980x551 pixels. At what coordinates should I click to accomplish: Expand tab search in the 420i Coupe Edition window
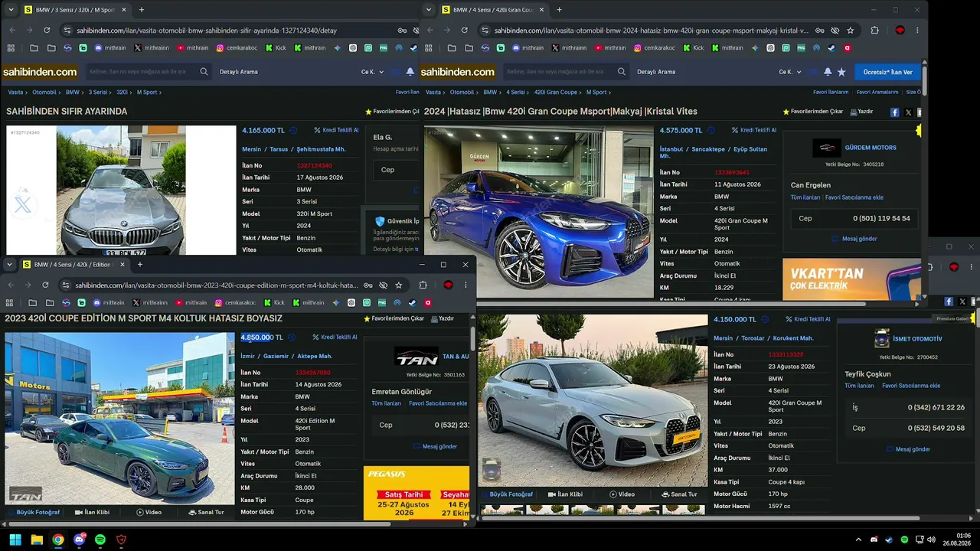click(x=10, y=265)
